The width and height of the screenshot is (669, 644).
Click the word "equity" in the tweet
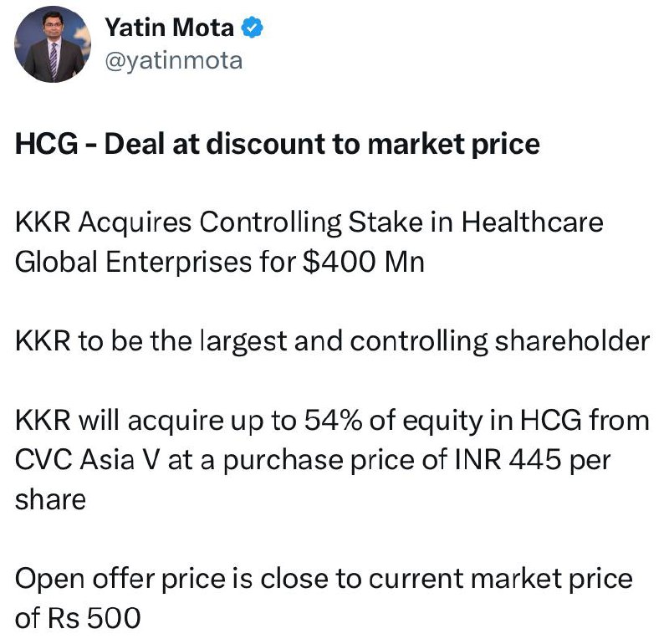pos(442,422)
